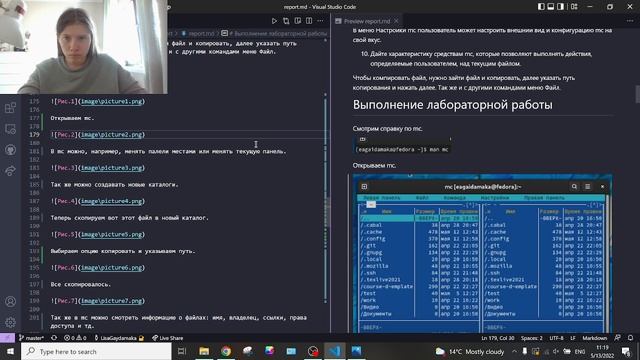This screenshot has width=640, height=360.
Task: Open the master branch picker
Action: 31,338
